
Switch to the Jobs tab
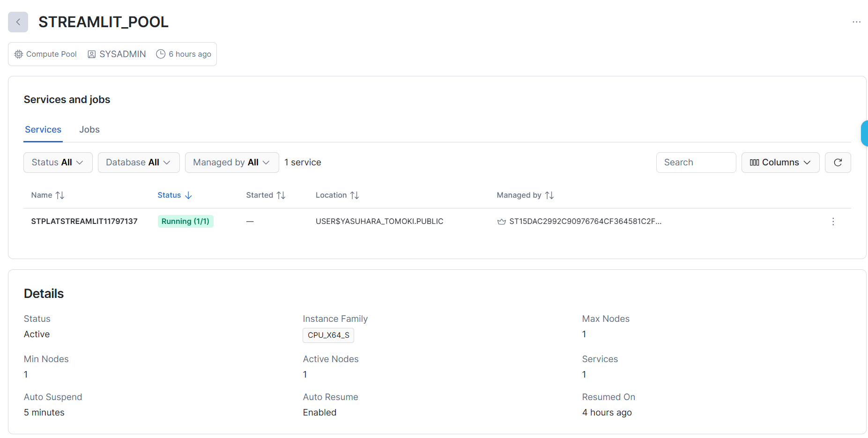[x=89, y=130]
